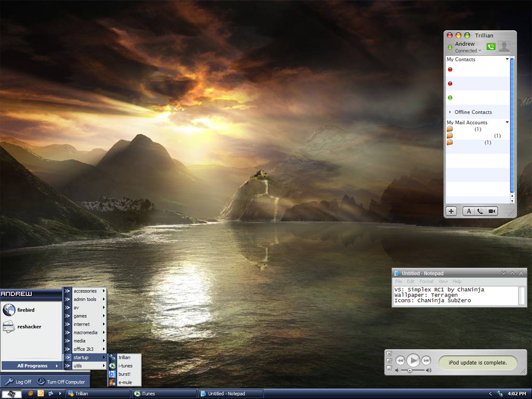Open the Connected status dropdown in Trillian
The height and width of the screenshot is (399, 532).
click(x=468, y=51)
